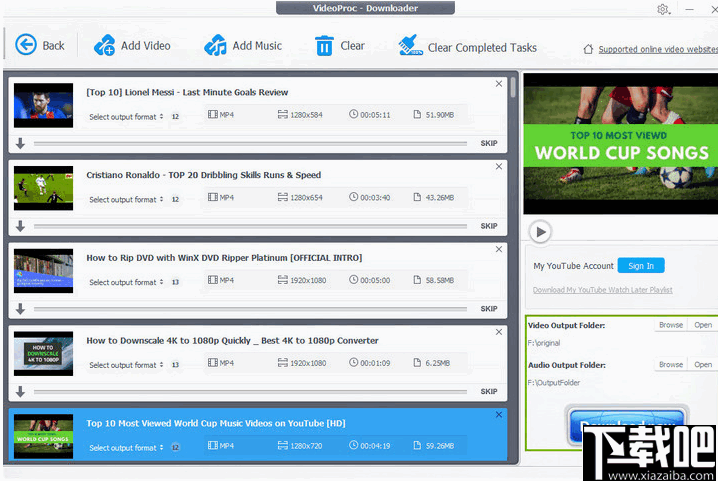Remove the Downscale 4K to 1080p task
The width and height of the screenshot is (718, 481).
pos(499,332)
